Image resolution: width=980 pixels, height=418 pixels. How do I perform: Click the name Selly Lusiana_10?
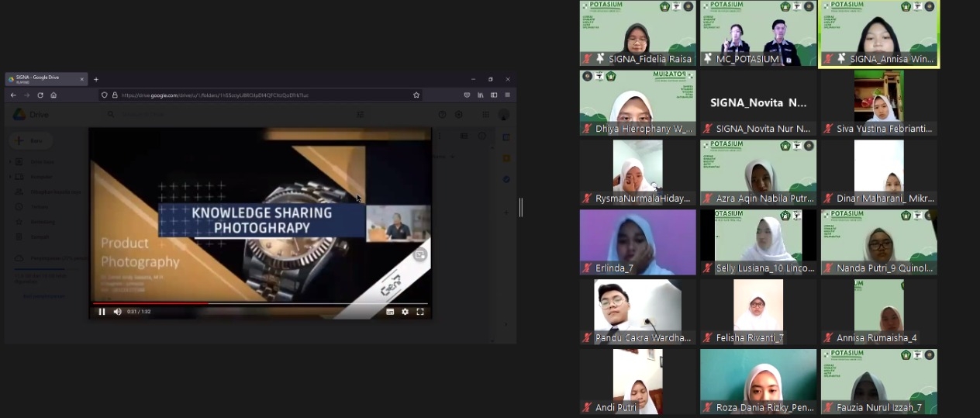point(764,268)
